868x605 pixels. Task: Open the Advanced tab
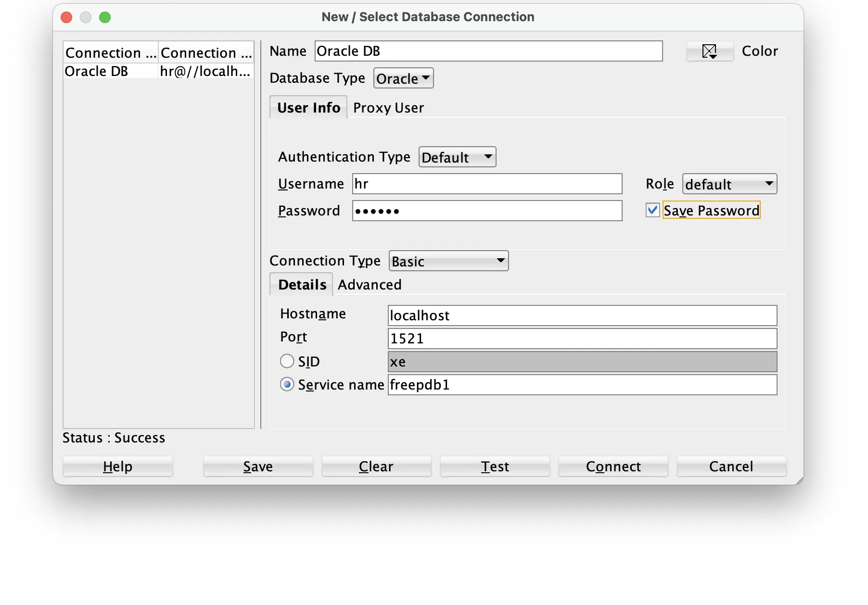(370, 285)
